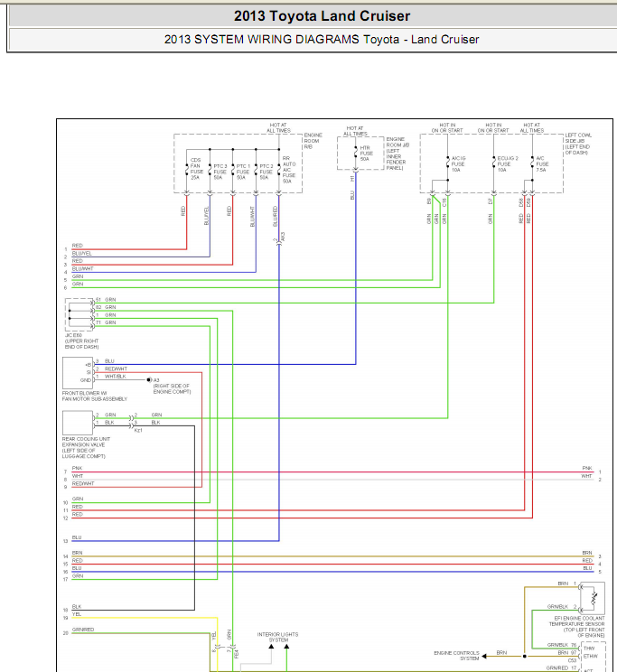The height and width of the screenshot is (672, 617).
Task: Click the 'WHT/BLK' wire label at blower GND
Action: [116, 377]
